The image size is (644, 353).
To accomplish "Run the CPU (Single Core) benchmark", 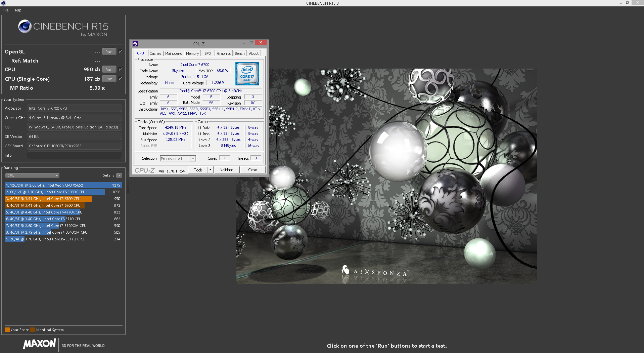I will (x=109, y=79).
